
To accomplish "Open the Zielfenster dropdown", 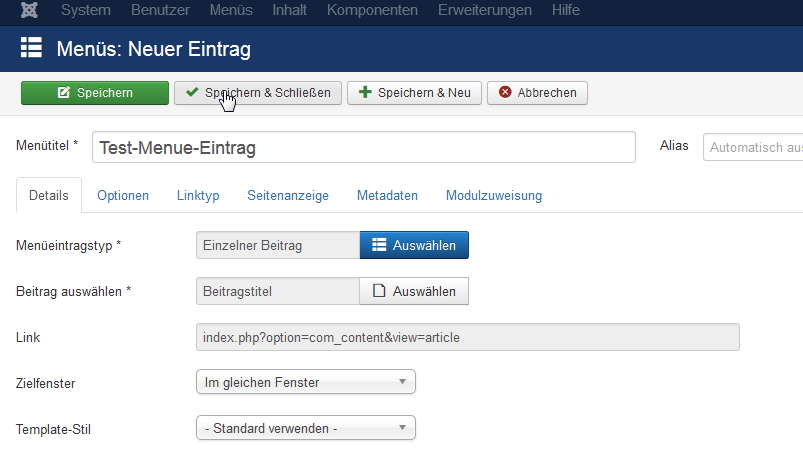I will [x=306, y=382].
